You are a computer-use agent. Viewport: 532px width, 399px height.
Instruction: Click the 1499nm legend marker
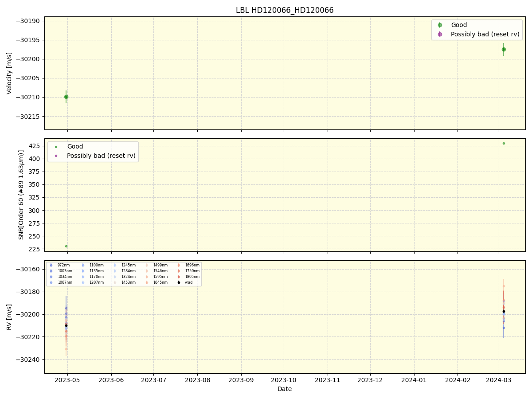click(x=147, y=265)
